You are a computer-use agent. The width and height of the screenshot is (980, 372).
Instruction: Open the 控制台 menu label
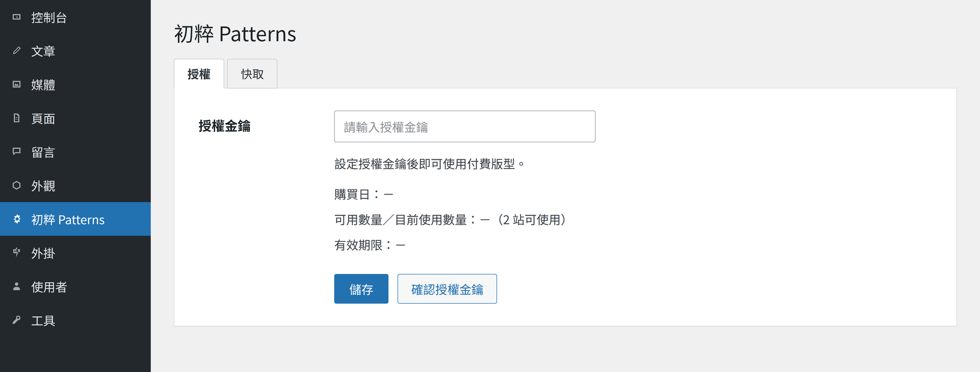tap(49, 18)
